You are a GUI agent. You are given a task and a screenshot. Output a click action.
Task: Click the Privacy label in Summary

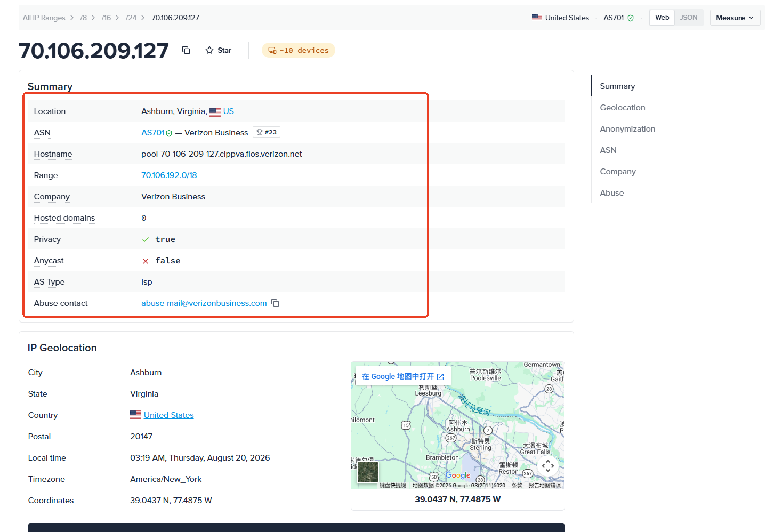click(47, 239)
